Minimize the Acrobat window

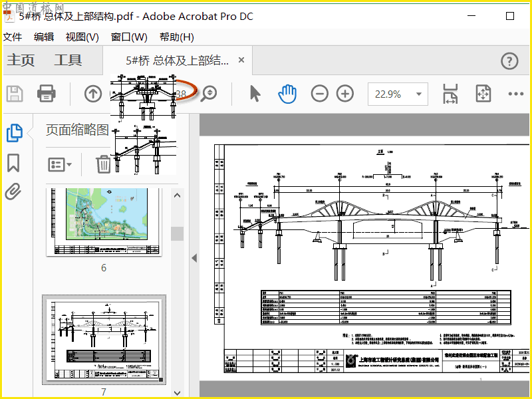pyautogui.click(x=471, y=16)
